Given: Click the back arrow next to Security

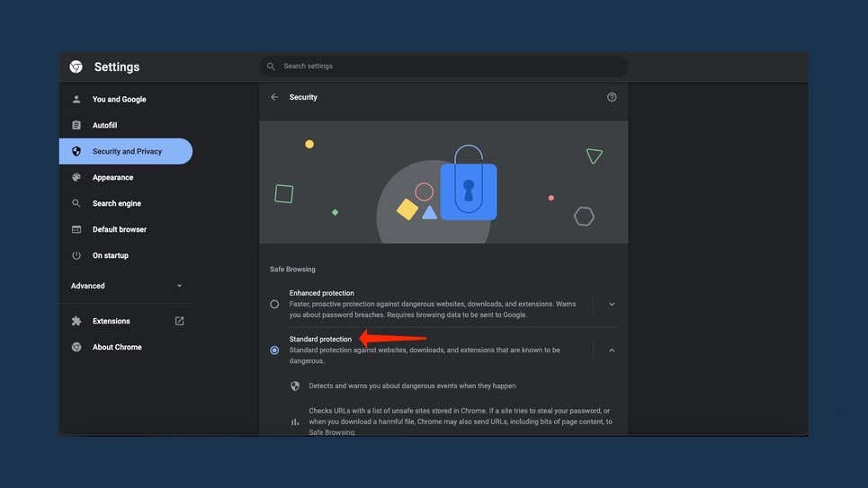Looking at the screenshot, I should (x=274, y=97).
